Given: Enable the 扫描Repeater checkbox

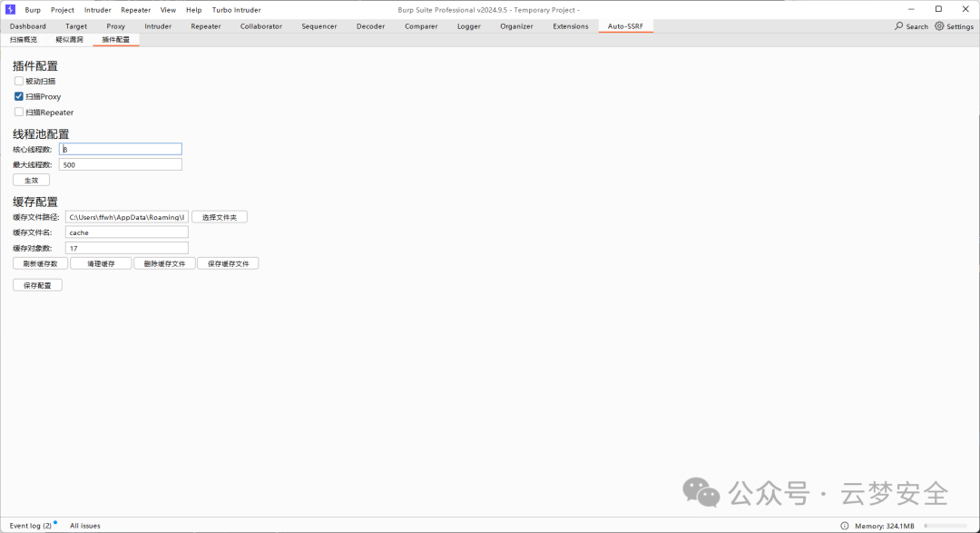Looking at the screenshot, I should click(x=19, y=112).
